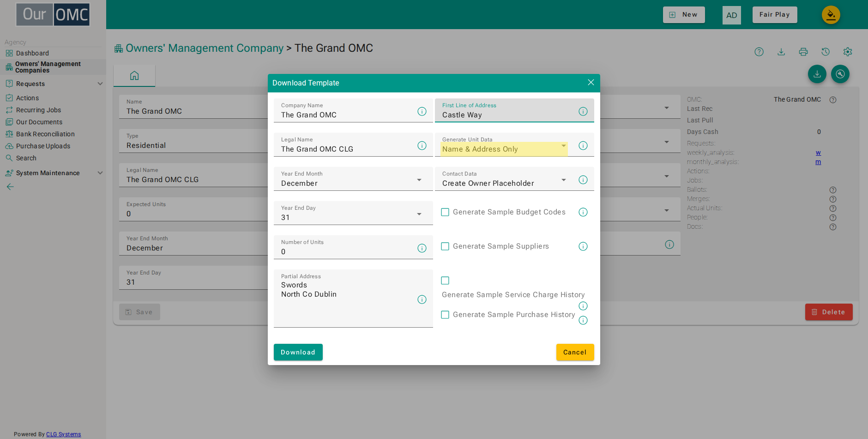The width and height of the screenshot is (868, 439).
Task: Click the New button in top bar
Action: click(x=684, y=15)
